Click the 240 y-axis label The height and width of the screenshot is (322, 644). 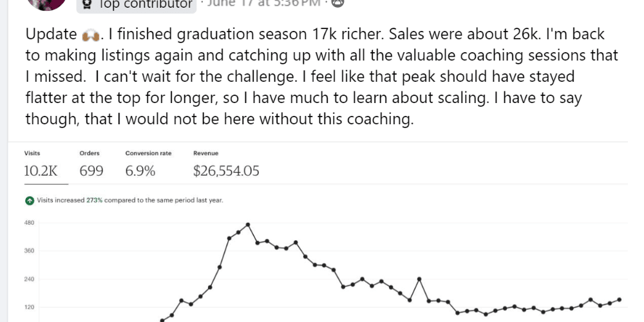(x=29, y=279)
